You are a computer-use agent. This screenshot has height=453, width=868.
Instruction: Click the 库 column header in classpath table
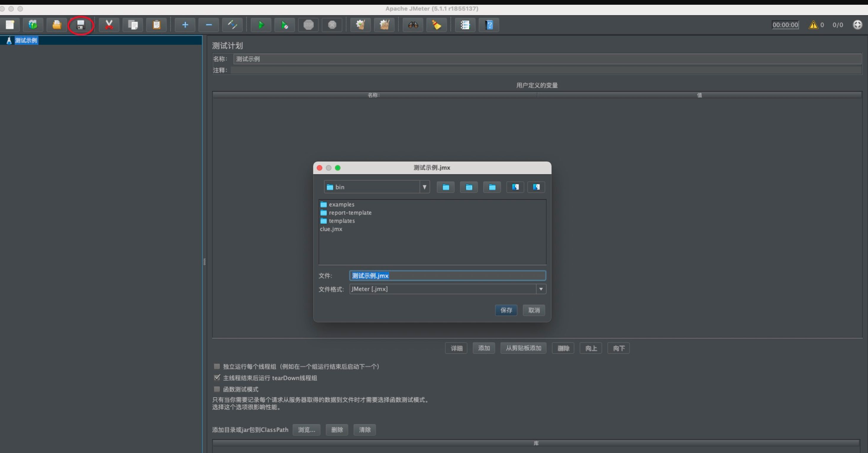point(536,443)
